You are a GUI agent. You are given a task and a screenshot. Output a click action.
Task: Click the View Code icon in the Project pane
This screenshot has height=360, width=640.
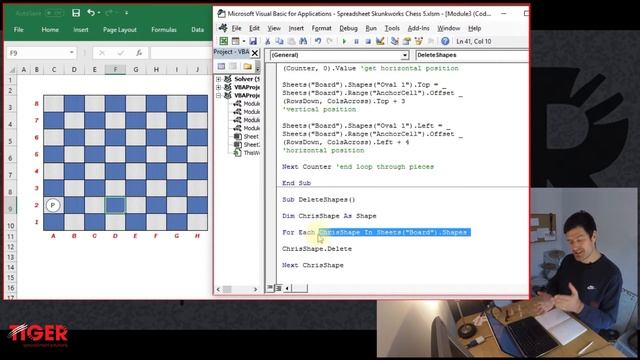pos(221,66)
